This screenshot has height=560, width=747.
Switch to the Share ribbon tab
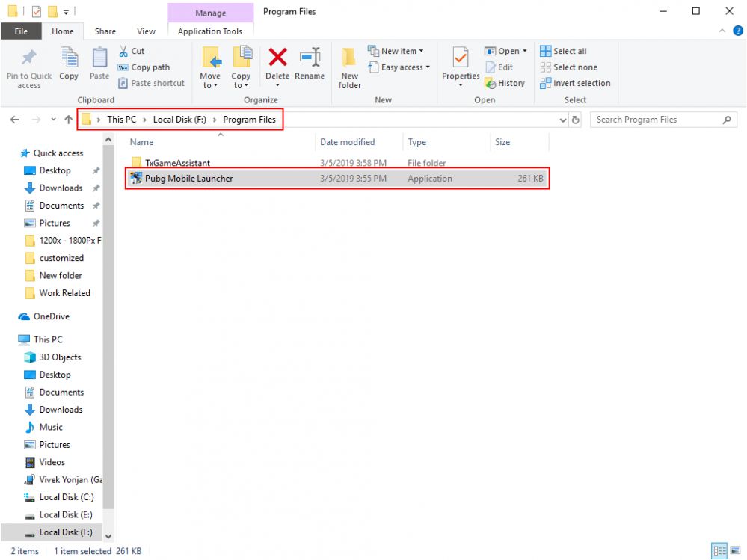[x=105, y=31]
